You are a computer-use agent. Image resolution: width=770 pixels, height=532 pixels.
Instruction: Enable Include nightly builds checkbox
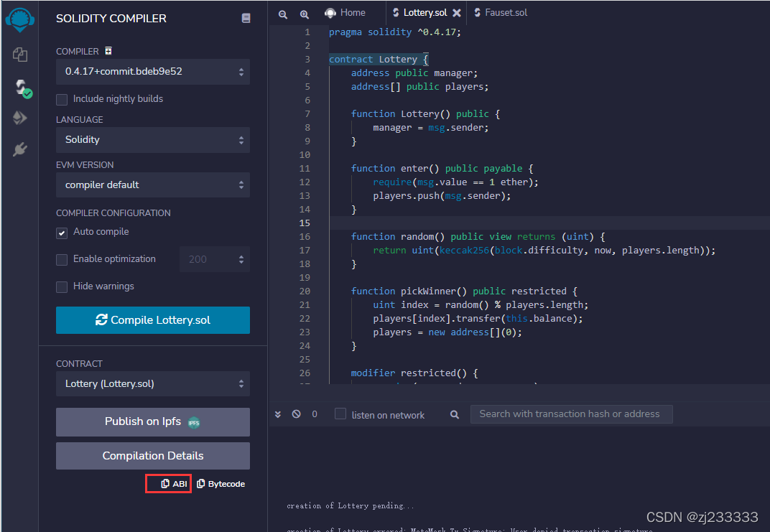62,100
